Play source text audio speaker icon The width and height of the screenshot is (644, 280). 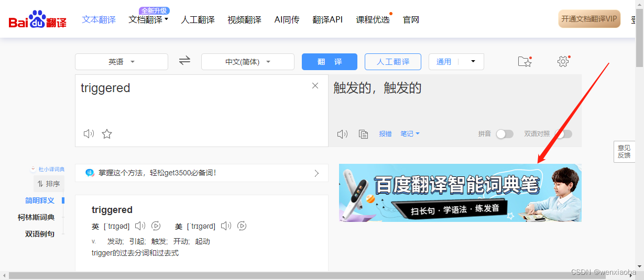click(x=89, y=133)
